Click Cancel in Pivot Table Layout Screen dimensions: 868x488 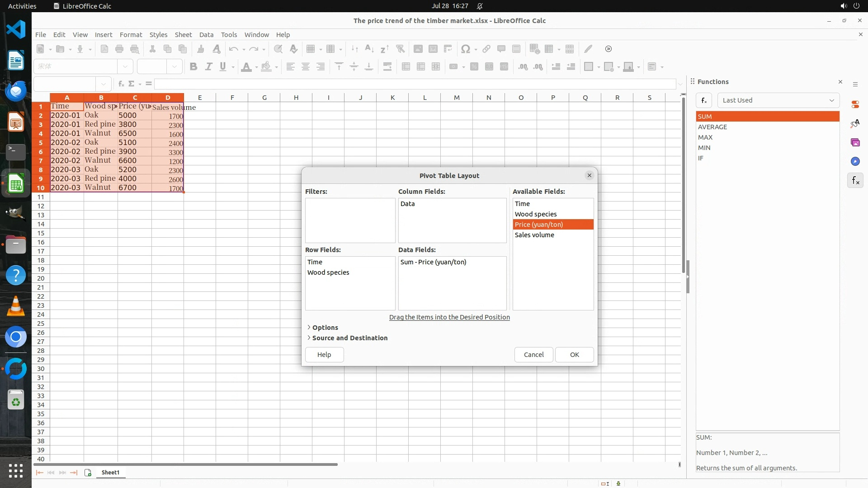point(533,355)
